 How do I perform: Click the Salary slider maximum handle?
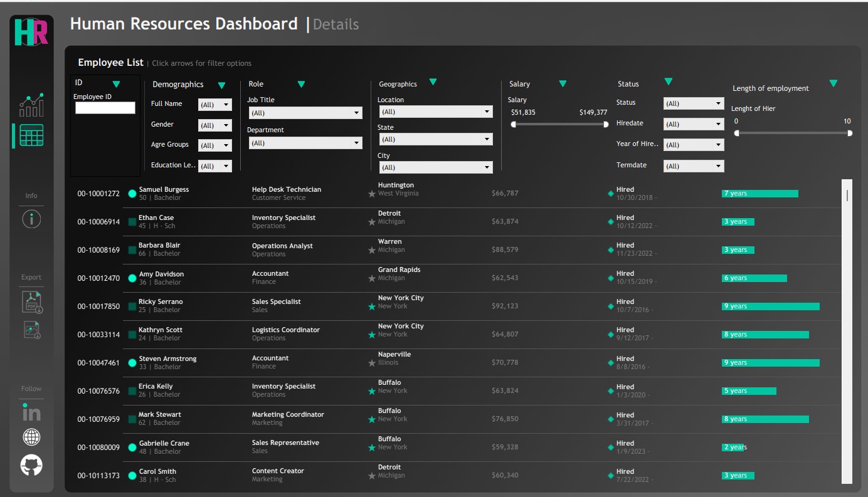click(606, 124)
